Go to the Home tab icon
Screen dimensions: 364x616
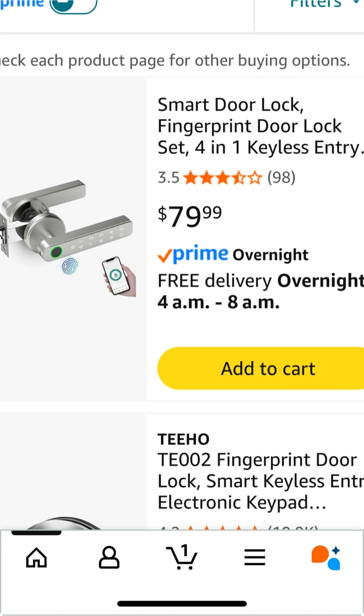click(36, 557)
